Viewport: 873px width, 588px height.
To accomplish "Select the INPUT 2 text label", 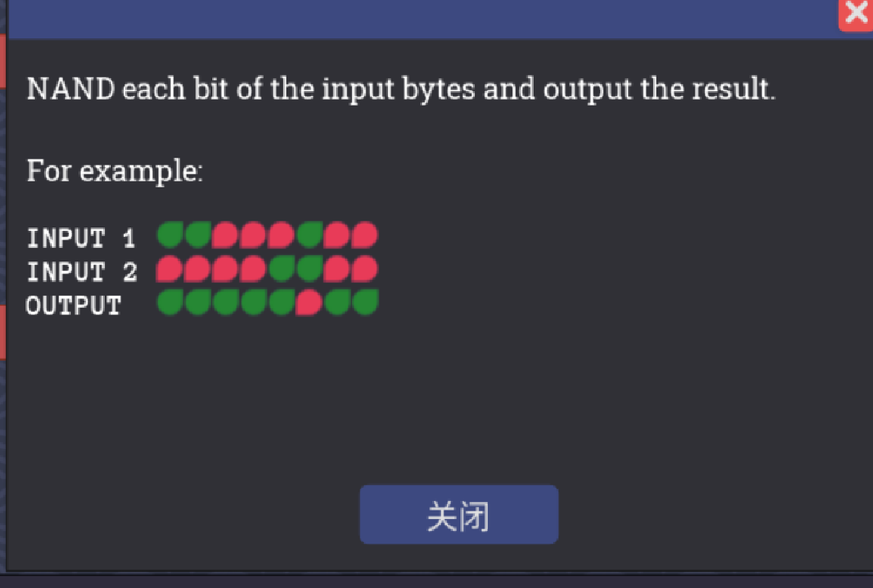I will [81, 272].
